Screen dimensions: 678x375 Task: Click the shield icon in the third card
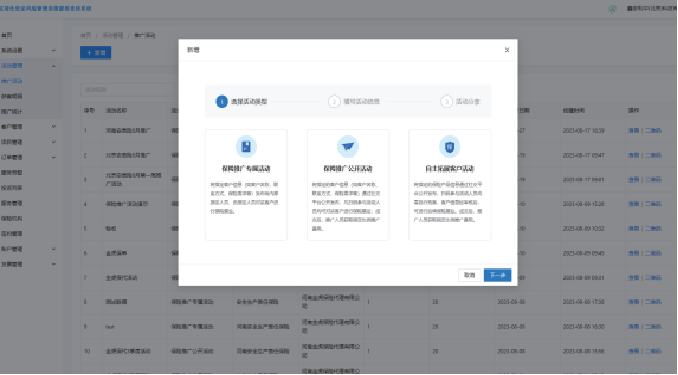coord(449,147)
